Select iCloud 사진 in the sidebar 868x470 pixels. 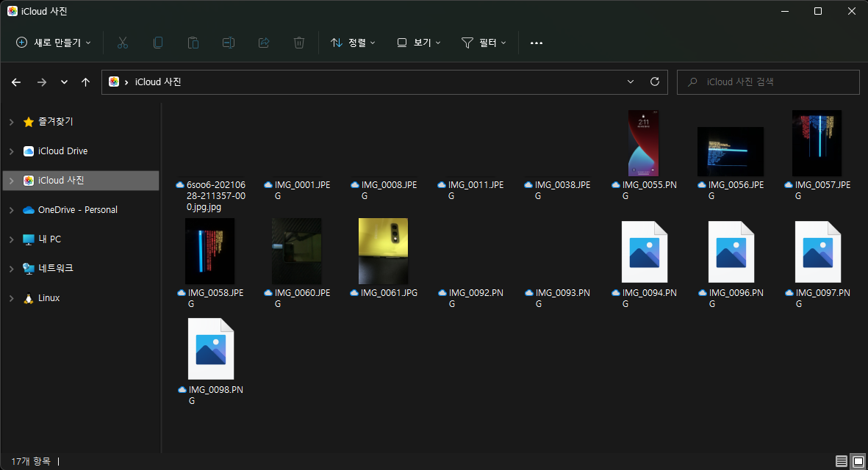point(81,180)
